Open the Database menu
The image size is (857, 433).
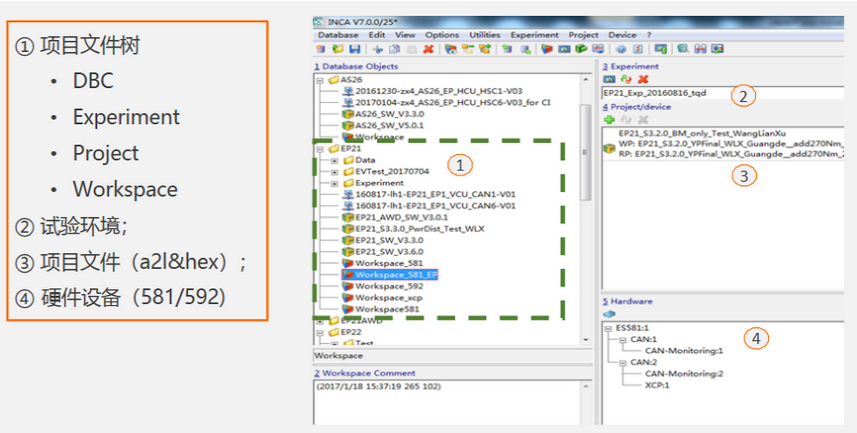pyautogui.click(x=338, y=34)
